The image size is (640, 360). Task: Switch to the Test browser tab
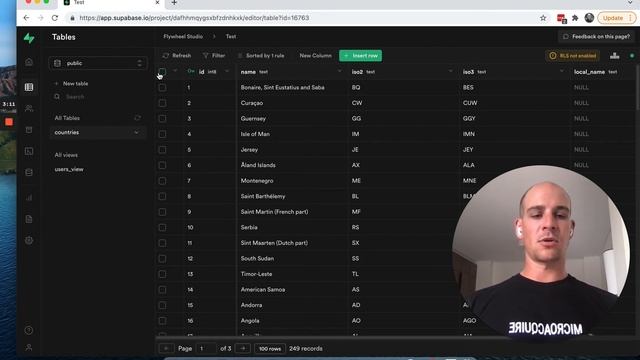(111, 3)
